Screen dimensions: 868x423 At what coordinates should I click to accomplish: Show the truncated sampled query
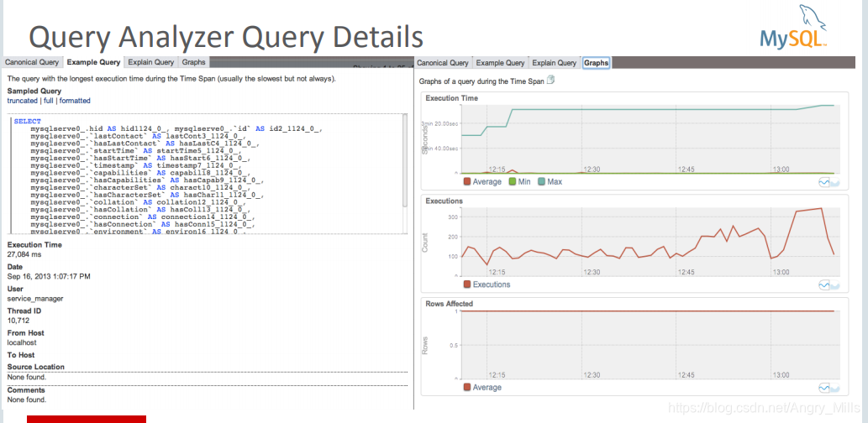22,101
